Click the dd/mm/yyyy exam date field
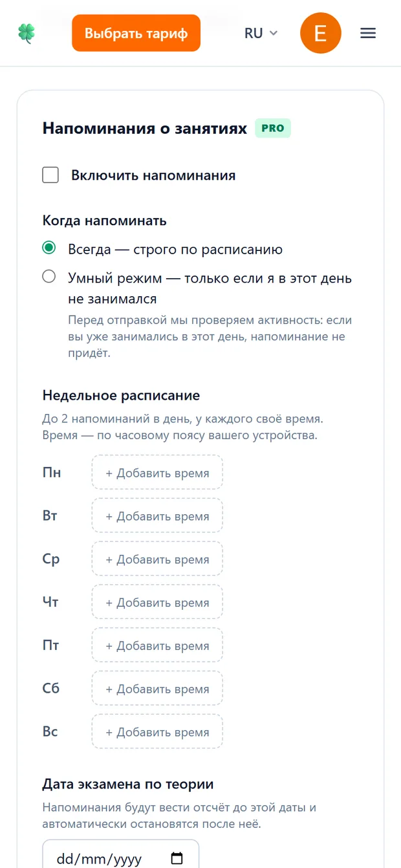Screen dimensions: 401x868 pyautogui.click(x=121, y=854)
